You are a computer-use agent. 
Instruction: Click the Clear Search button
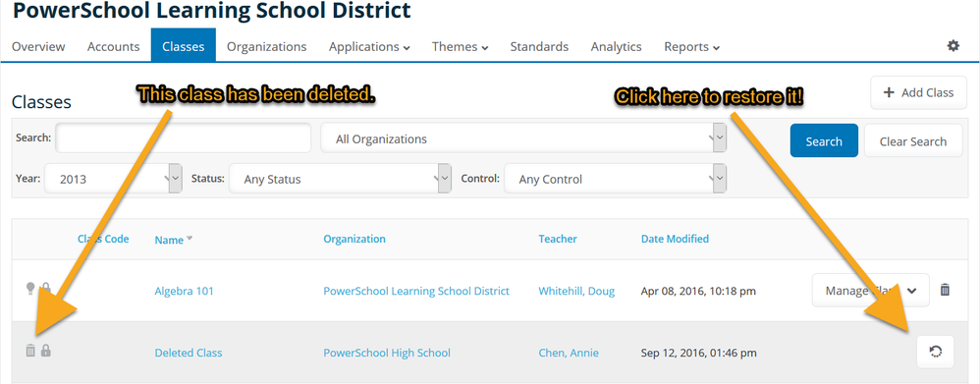[913, 140]
